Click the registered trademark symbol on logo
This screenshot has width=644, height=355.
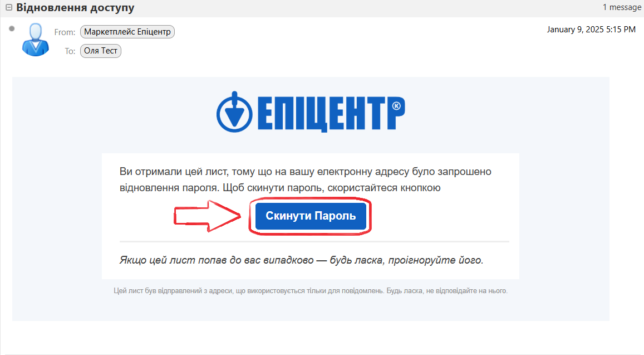click(396, 106)
